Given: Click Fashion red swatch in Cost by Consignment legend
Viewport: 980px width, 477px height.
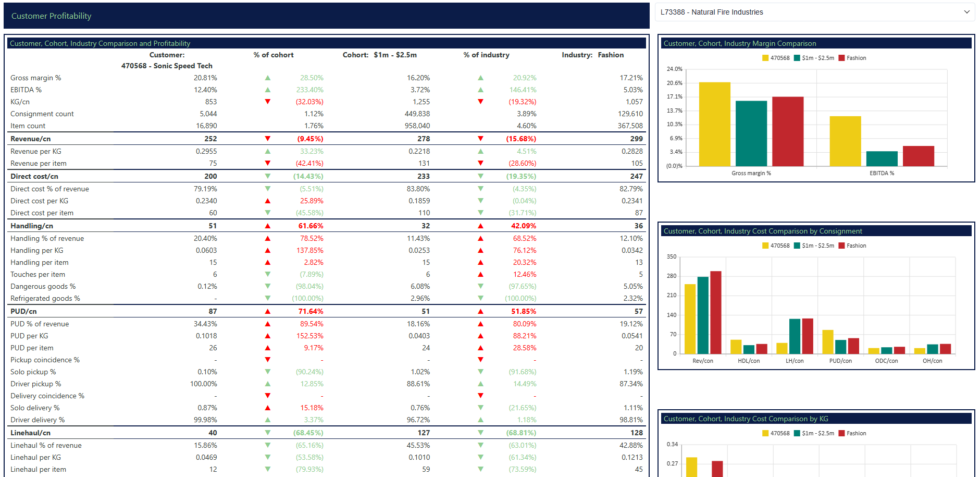Looking at the screenshot, I should click(x=841, y=246).
